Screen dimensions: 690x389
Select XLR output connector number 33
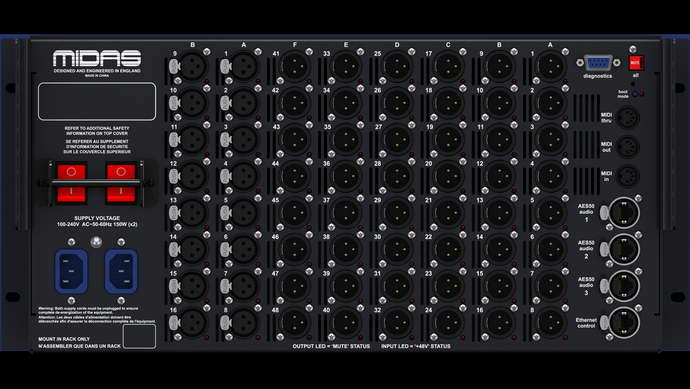pyautogui.click(x=345, y=66)
